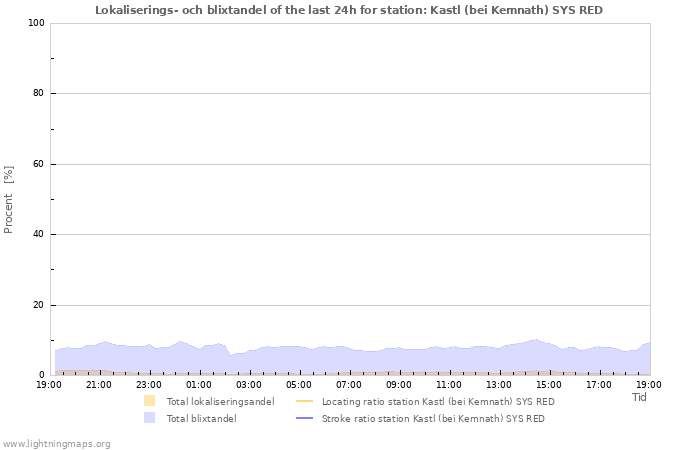Click the 09:00 time axis tick label
The height and width of the screenshot is (450, 700).
[x=399, y=384]
